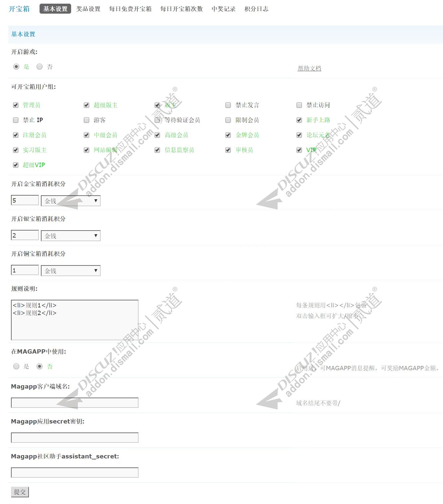Toggle the 审核员 checkbox
The width and height of the screenshot is (443, 504).
(228, 150)
